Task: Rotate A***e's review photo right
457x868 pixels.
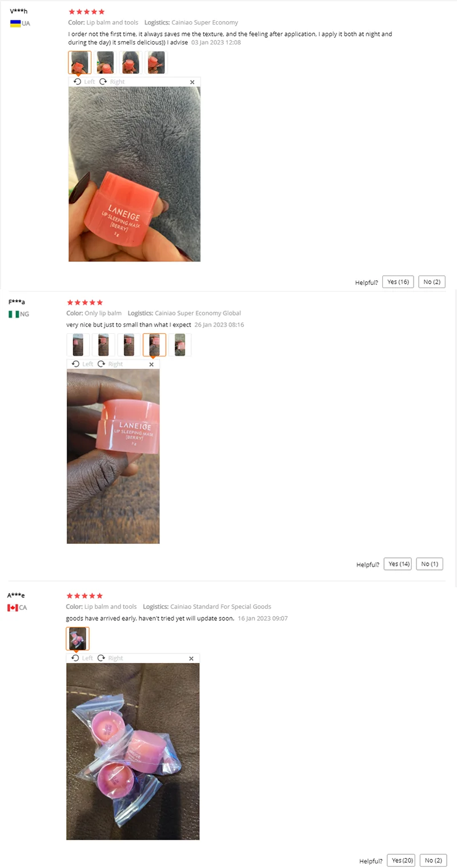Action: (x=110, y=658)
